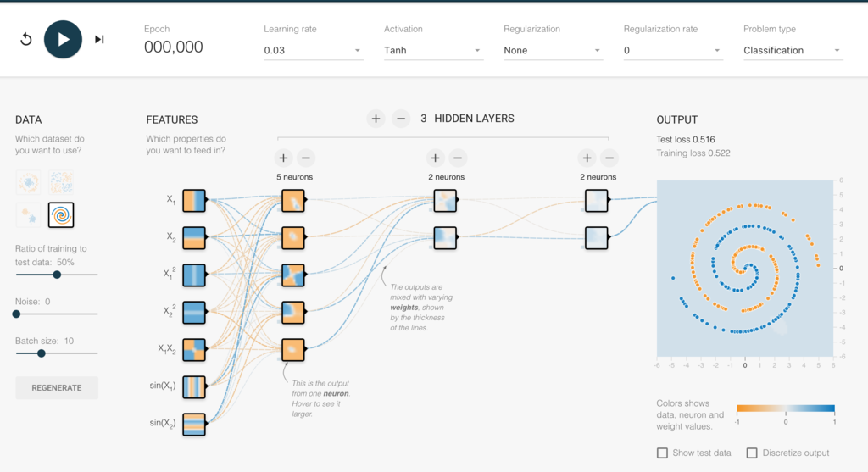This screenshot has width=868, height=472.
Task: Click the Noise slider handle
Action: tap(17, 314)
